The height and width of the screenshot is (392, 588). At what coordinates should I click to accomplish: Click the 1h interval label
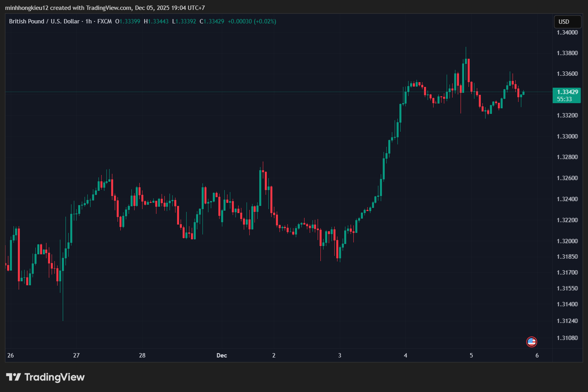coord(89,21)
